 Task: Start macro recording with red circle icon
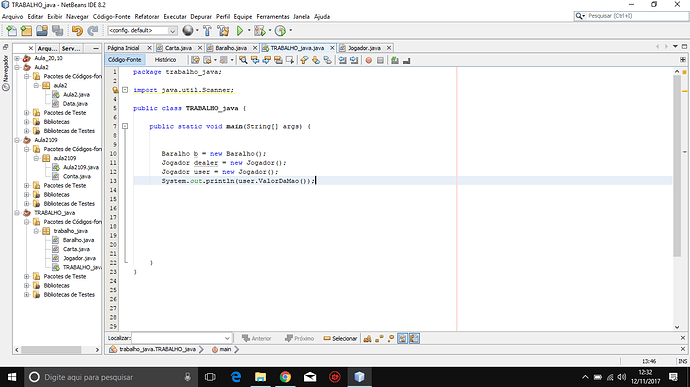pyautogui.click(x=369, y=60)
